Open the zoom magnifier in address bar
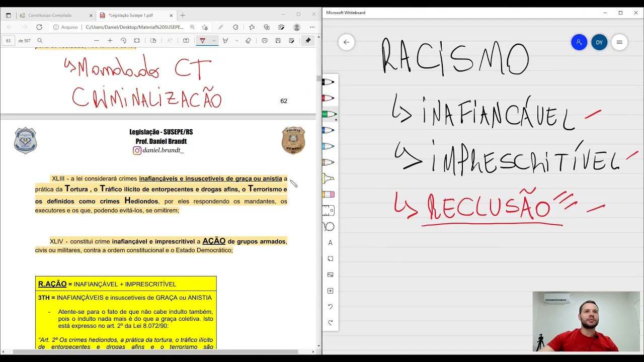644x362 pixels. [192, 27]
